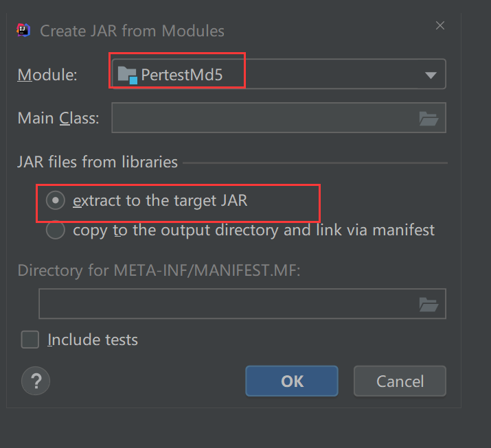The image size is (491, 448).
Task: Select 'extract to the target JAR' radio button
Action: (x=55, y=201)
